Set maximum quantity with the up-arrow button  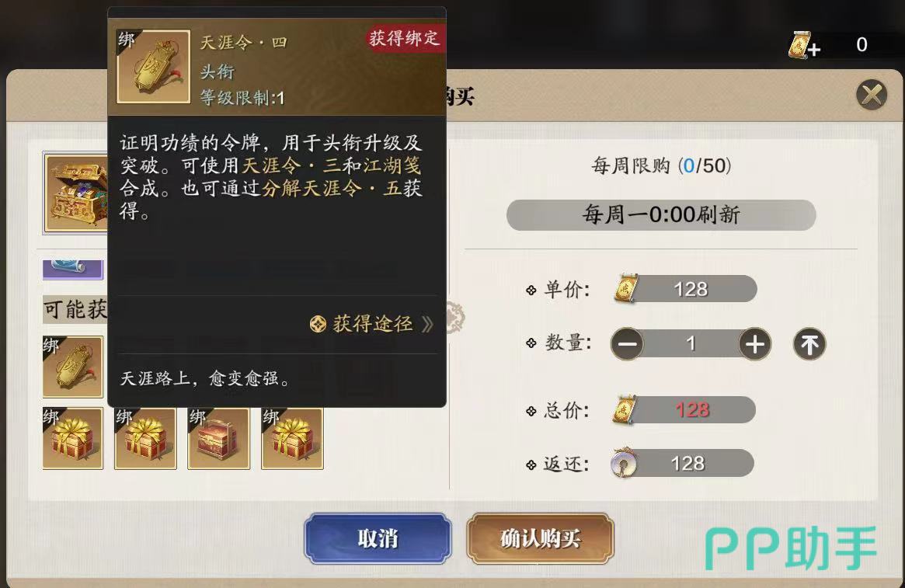pos(809,345)
